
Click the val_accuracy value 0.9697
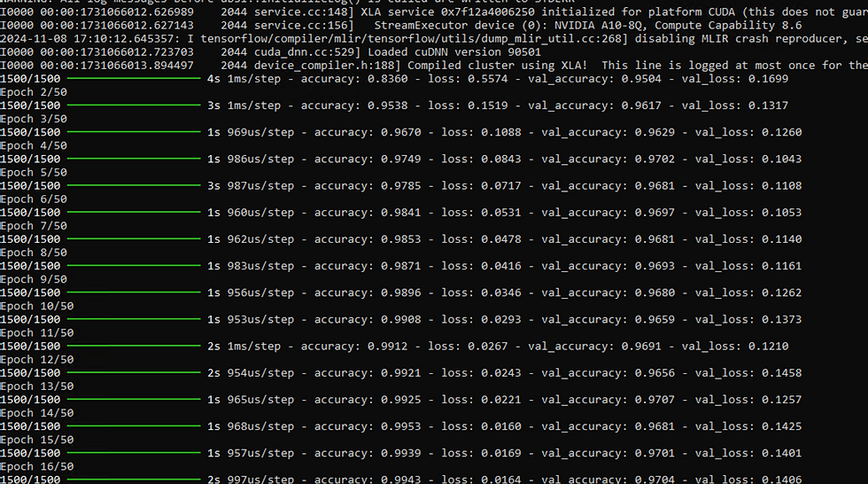tap(655, 212)
